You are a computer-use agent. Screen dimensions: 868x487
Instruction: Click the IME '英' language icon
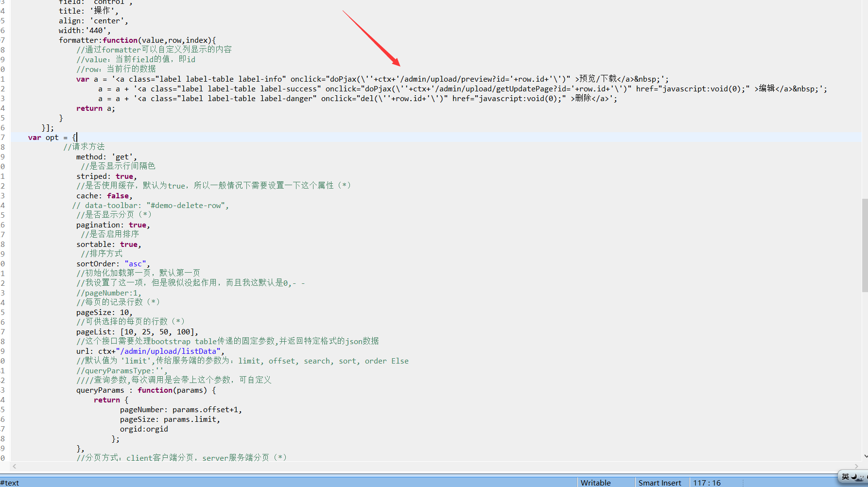[846, 477]
